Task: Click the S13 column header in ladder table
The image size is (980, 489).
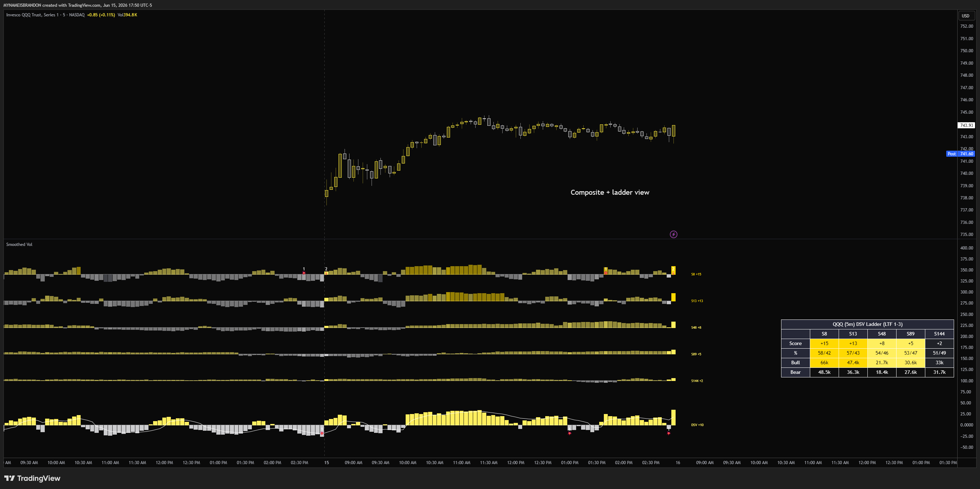Action: pos(853,334)
